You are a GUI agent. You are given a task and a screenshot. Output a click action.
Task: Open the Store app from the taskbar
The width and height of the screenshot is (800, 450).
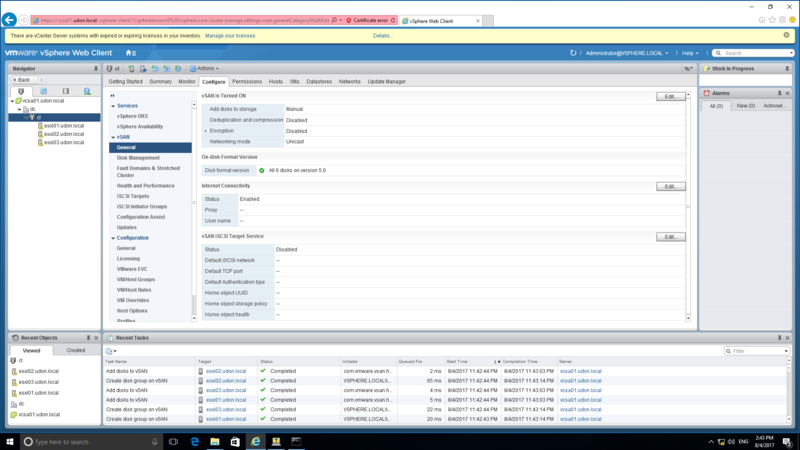tap(235, 441)
